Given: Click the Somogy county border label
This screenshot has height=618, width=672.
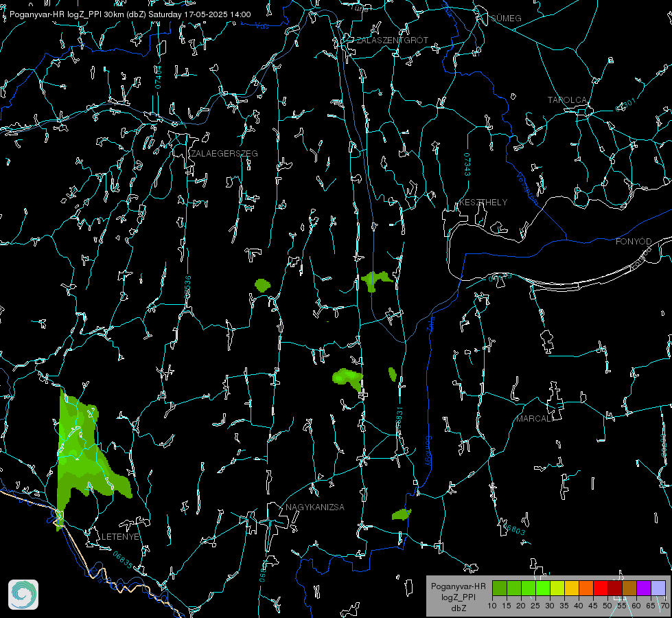Looking at the screenshot, I should pos(428,451).
